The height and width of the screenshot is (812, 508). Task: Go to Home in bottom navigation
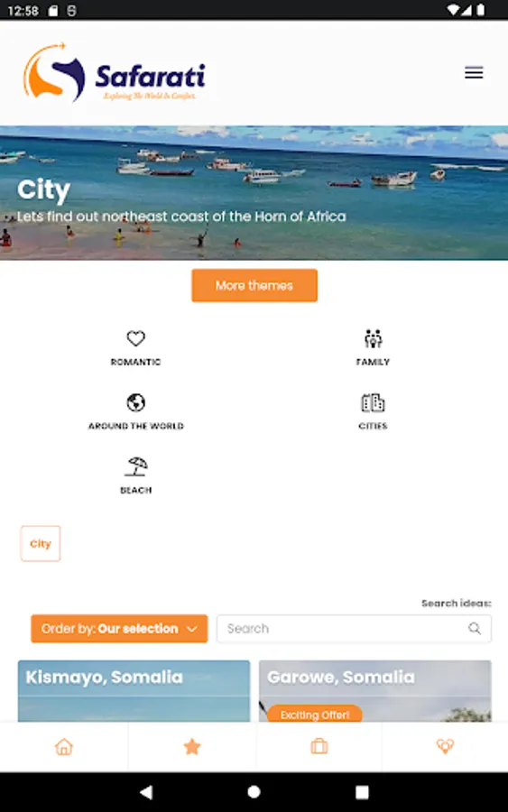click(x=64, y=747)
